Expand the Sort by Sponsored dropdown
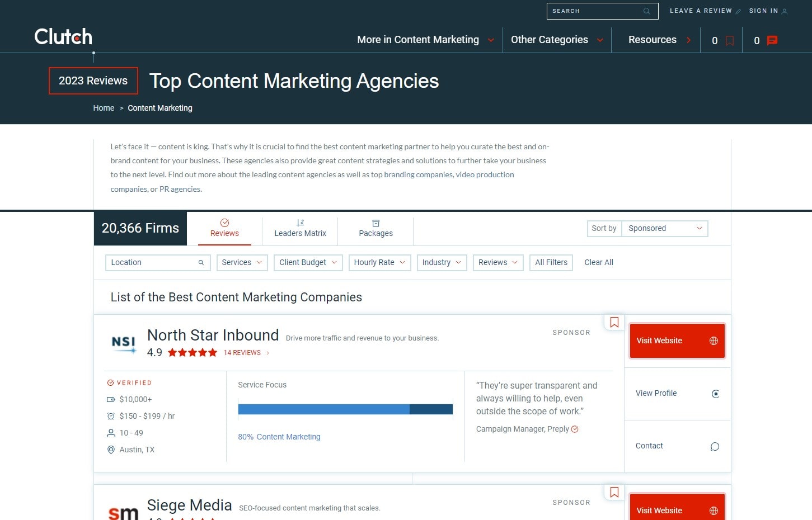Viewport: 812px width, 520px height. pyautogui.click(x=664, y=228)
